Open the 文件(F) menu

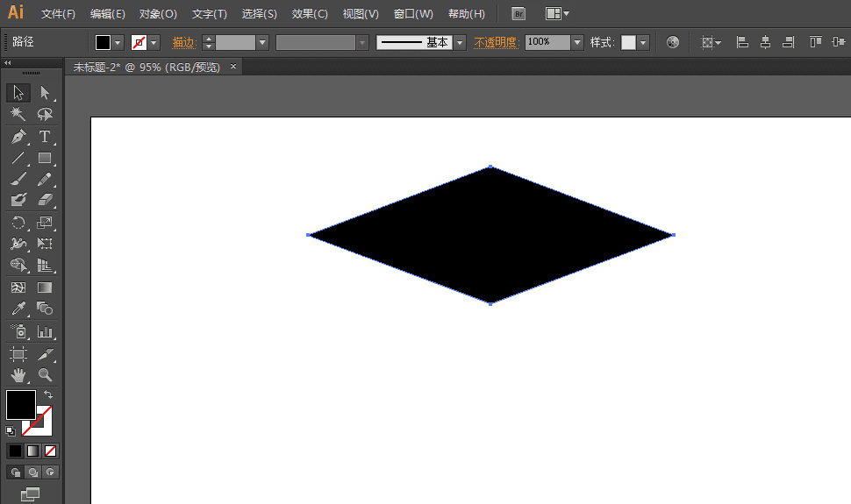coord(58,14)
